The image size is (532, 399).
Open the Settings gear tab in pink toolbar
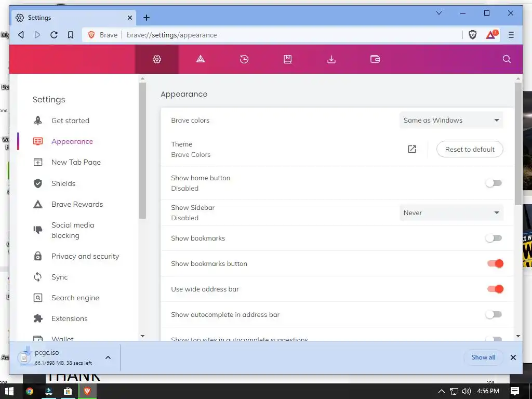(x=157, y=59)
